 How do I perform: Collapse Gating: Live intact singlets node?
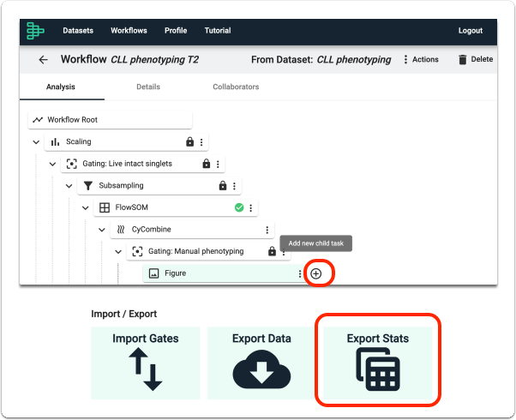(x=52, y=164)
